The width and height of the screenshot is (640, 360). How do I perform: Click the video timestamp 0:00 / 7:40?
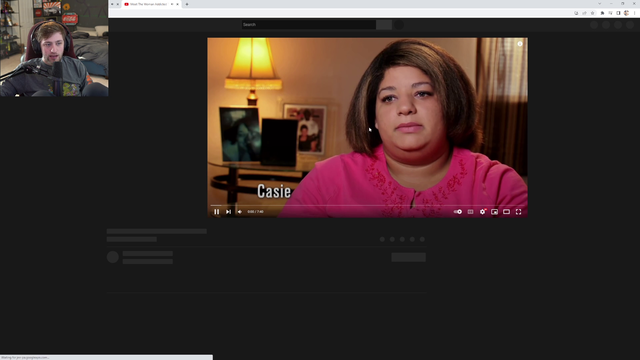[256, 212]
